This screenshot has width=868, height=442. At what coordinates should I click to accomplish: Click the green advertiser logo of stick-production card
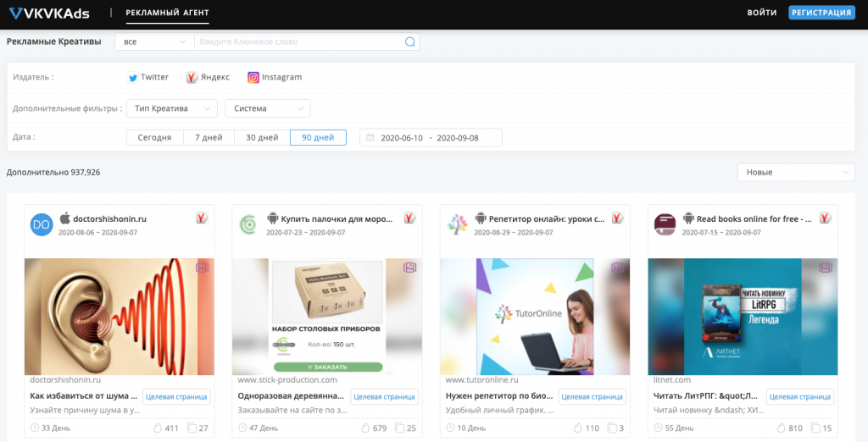247,224
